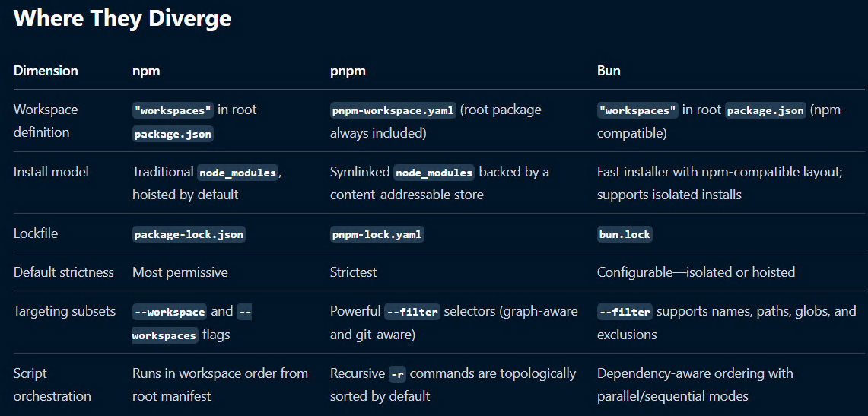The height and width of the screenshot is (416, 868).
Task: Click the 'Most permissive' cell
Action: 180,272
